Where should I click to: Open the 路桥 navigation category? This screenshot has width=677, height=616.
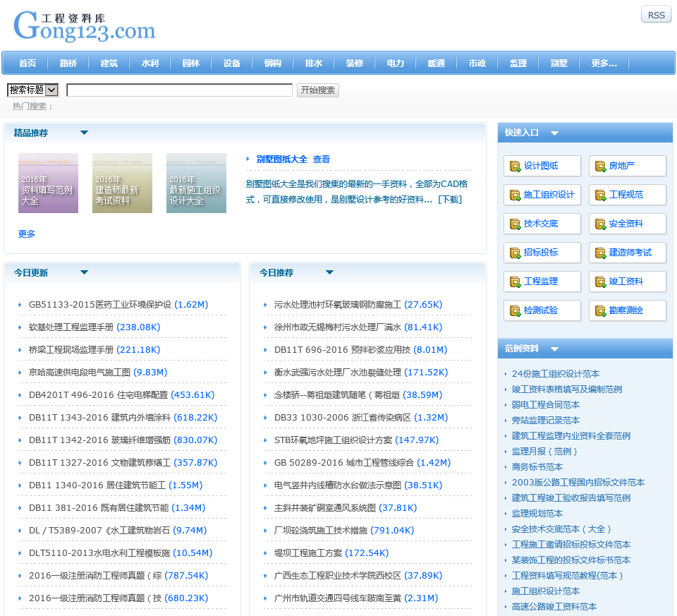point(68,64)
